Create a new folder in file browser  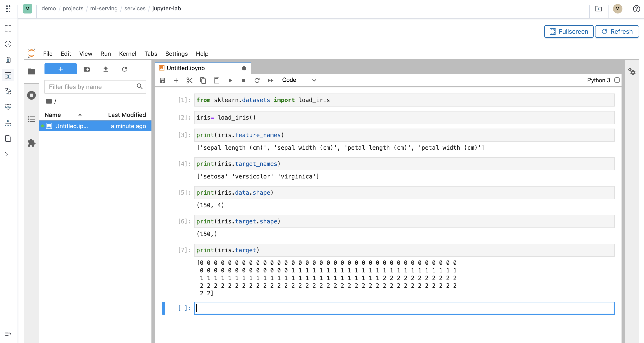click(x=87, y=69)
